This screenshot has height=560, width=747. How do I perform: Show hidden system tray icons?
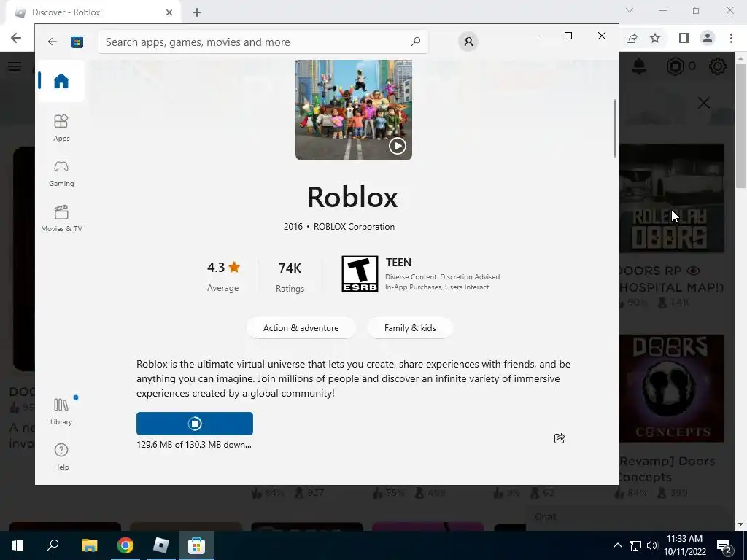[617, 545]
